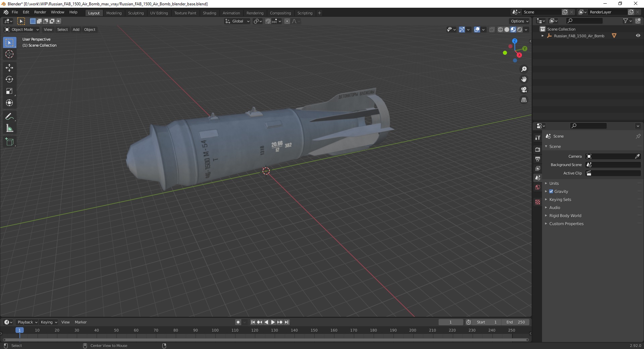Jump to the timeline end frame
The image size is (644, 349).
point(287,322)
